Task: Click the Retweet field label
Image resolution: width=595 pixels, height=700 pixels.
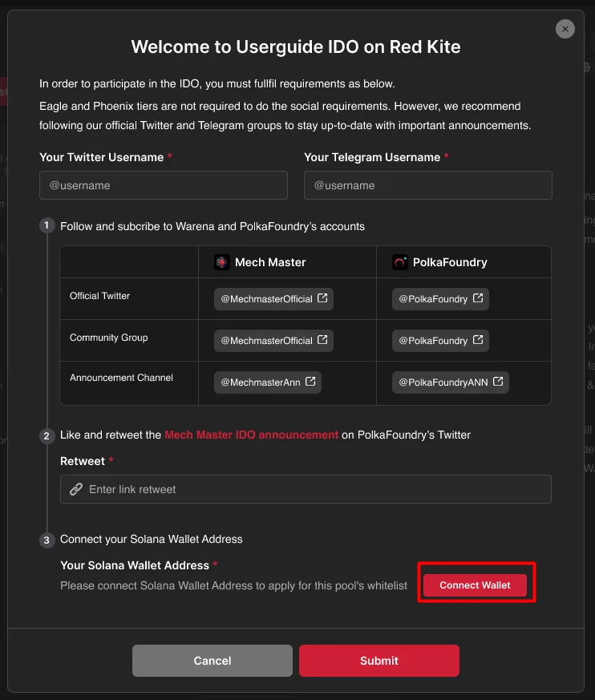Action: [83, 461]
